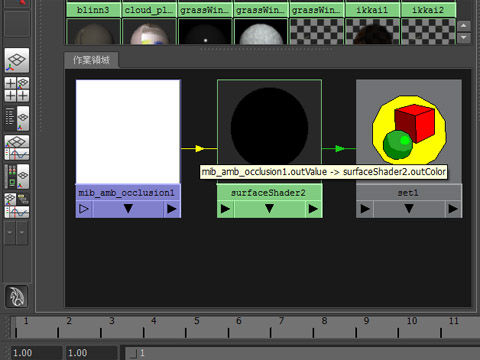The height and width of the screenshot is (360, 480).
Task: Switch to Single Perspective View layout
Action: click(17, 60)
